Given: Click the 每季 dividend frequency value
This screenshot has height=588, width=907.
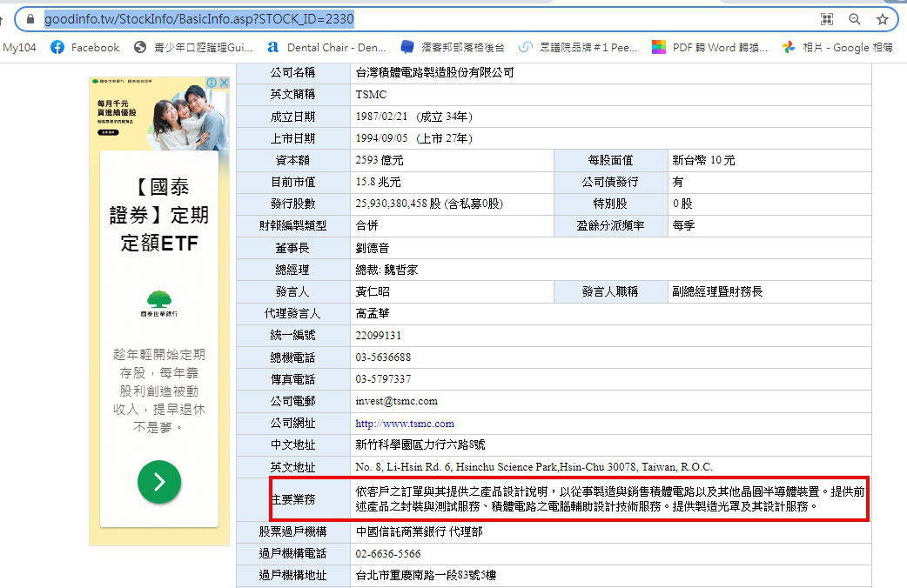Looking at the screenshot, I should [683, 225].
